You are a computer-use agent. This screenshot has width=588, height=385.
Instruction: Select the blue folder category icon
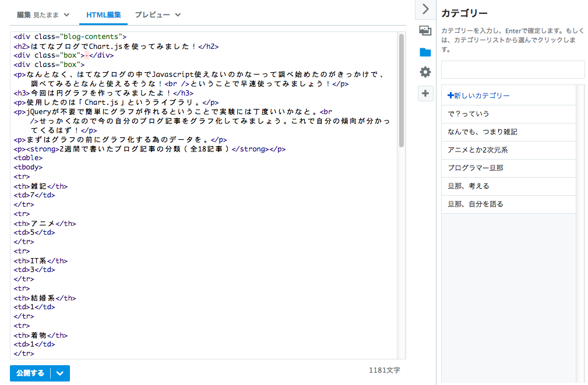tap(425, 52)
